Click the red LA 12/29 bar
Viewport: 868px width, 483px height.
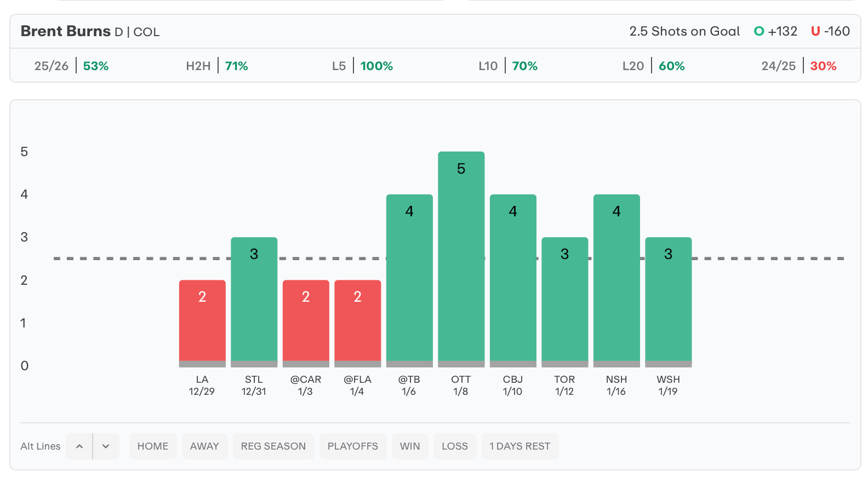pos(202,322)
